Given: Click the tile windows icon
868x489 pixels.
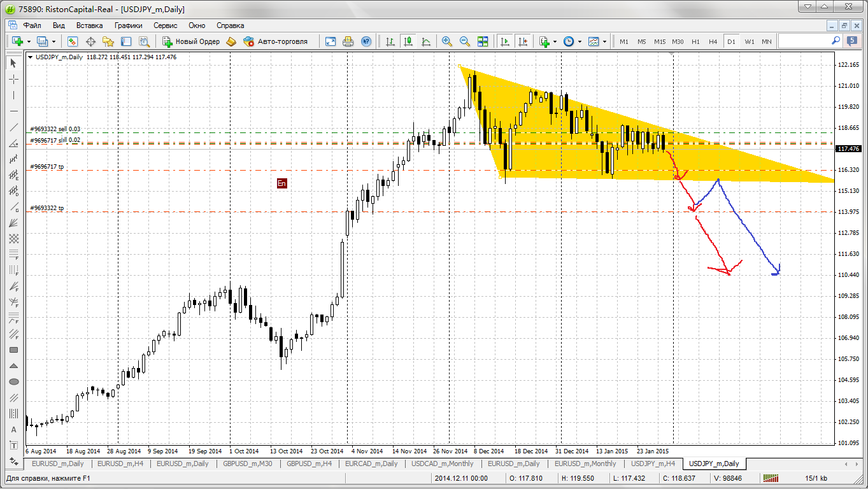Looking at the screenshot, I should click(483, 41).
